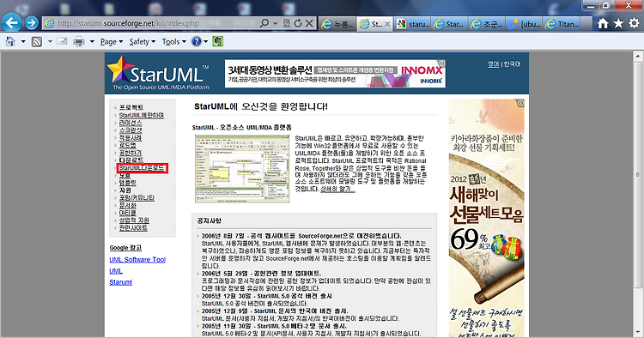This screenshot has width=644, height=338.
Task: Open the 적용사례 sidebar link
Action: click(x=131, y=138)
